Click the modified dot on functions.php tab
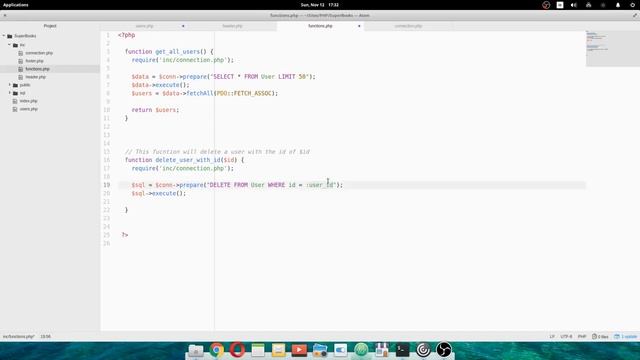Screen dimensions: 640x360 click(x=359, y=26)
